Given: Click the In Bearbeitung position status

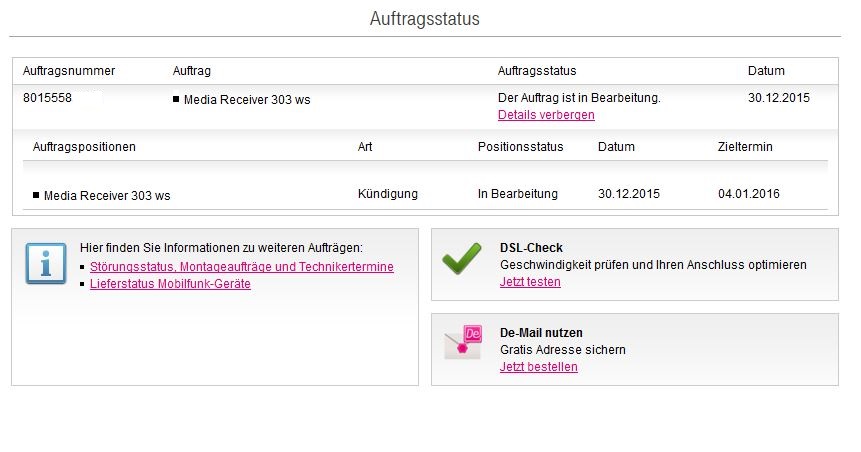Looking at the screenshot, I should click(x=517, y=194).
